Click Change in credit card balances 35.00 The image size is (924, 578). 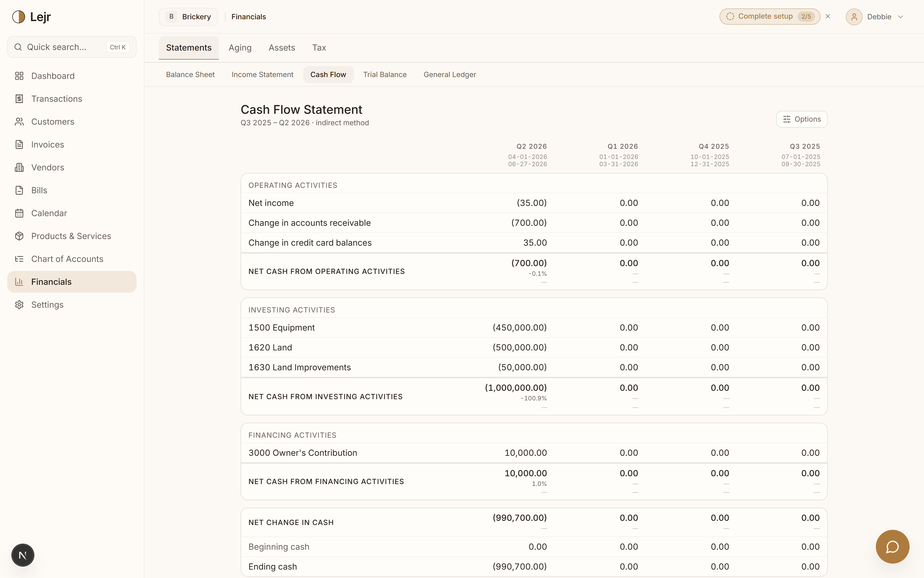coord(535,243)
